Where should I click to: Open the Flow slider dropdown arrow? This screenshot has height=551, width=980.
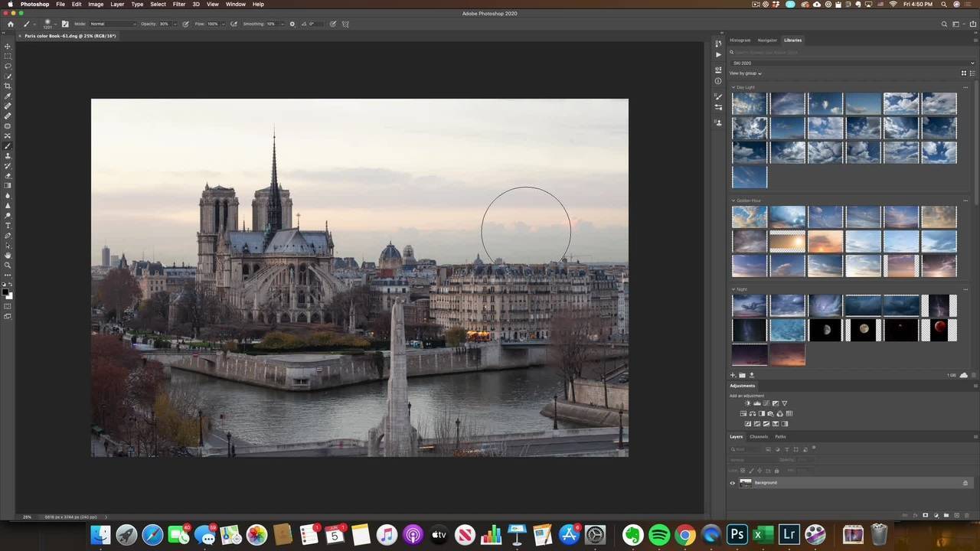[223, 24]
